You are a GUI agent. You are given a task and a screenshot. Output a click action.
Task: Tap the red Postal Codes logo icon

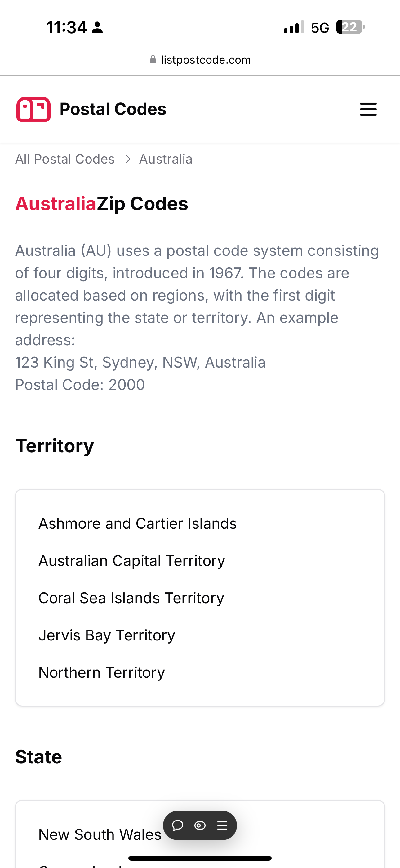click(x=33, y=109)
